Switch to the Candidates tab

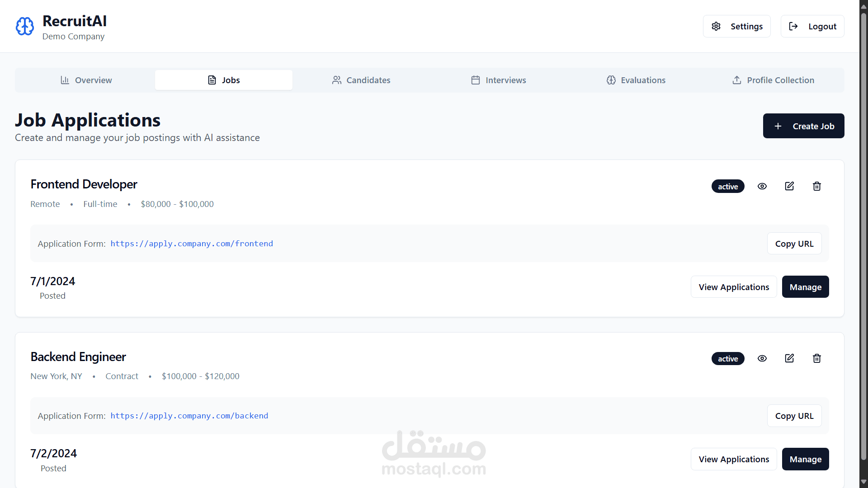[361, 80]
